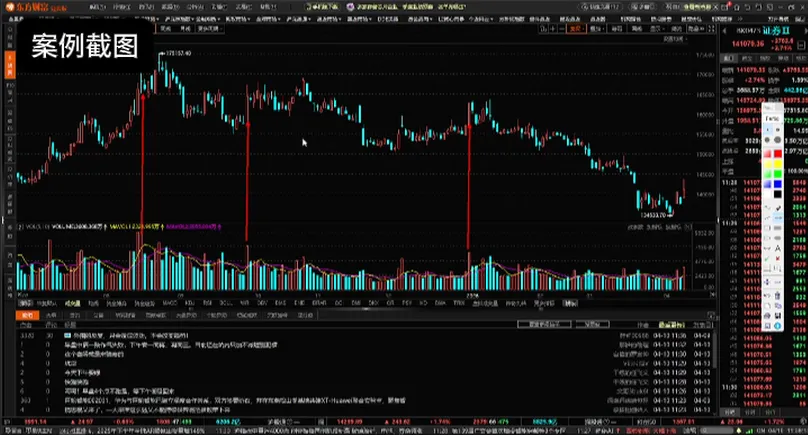The width and height of the screenshot is (808, 435).
Task: Click the 东方财富 logo
Action: point(36,7)
